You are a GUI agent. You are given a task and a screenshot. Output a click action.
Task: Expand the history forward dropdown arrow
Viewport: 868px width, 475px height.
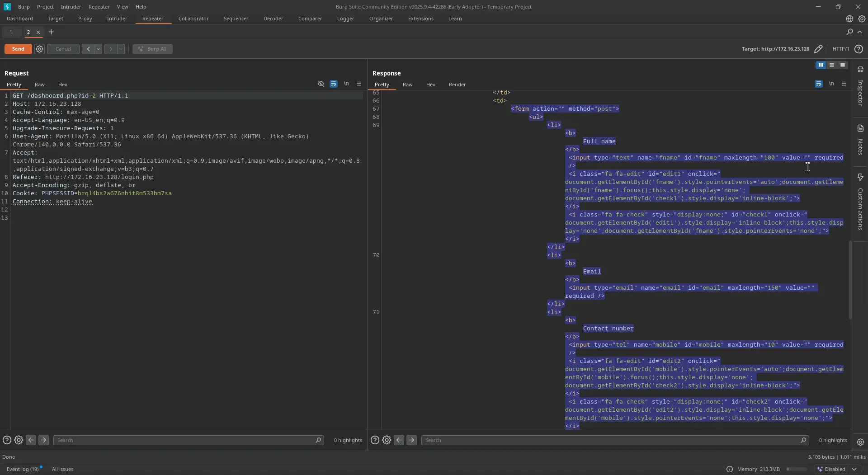(121, 49)
